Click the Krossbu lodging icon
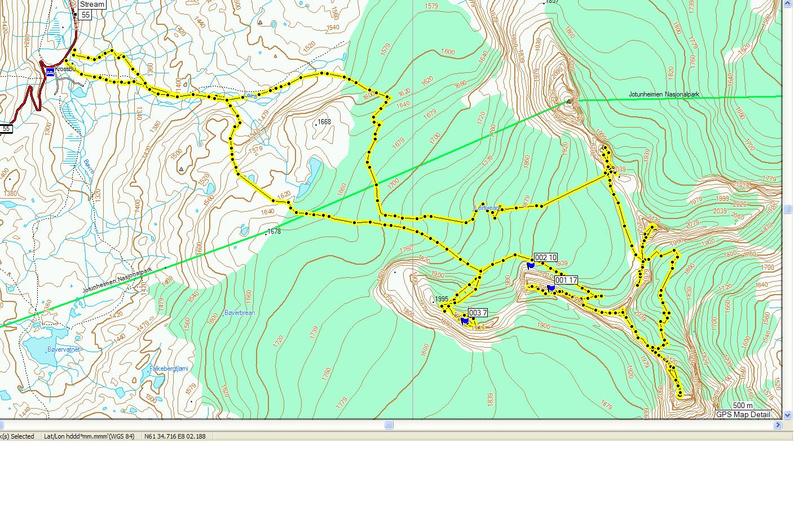 point(50,72)
